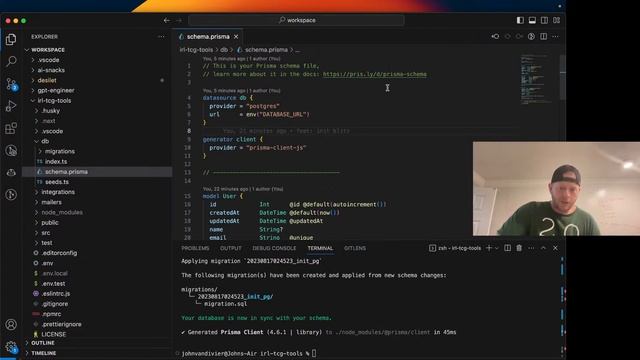The height and width of the screenshot is (360, 640).
Task: Open the LICENSE file
Action: pos(53,334)
